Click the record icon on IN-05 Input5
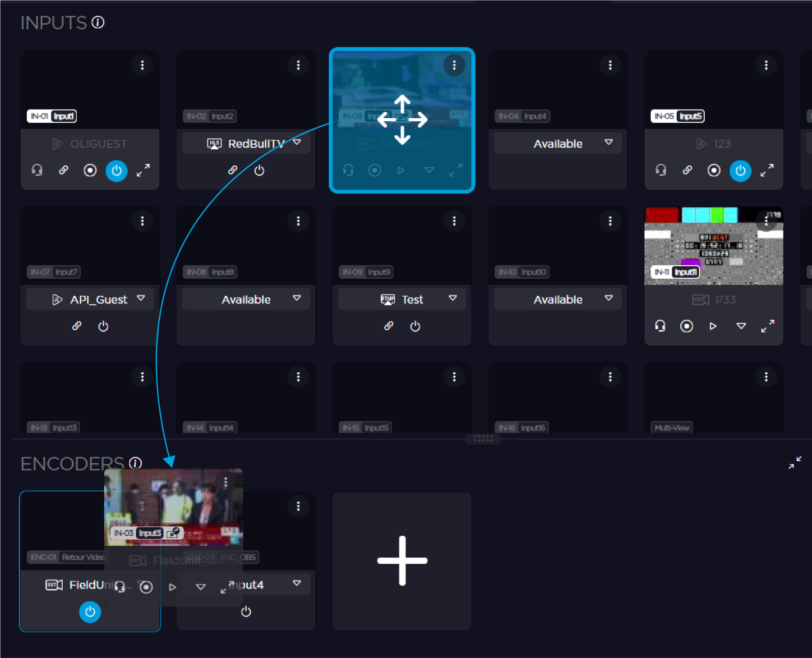The height and width of the screenshot is (658, 812). [x=713, y=171]
